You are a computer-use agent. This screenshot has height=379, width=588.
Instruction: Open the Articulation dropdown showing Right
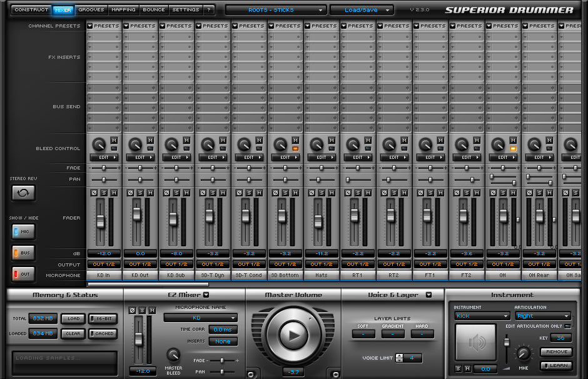coord(543,316)
